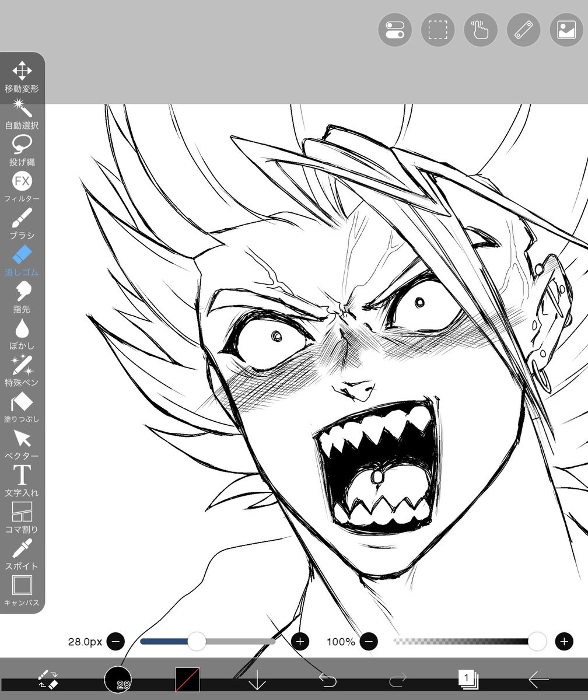Image resolution: width=588 pixels, height=700 pixels.
Task: Redo the undone stroke
Action: pyautogui.click(x=398, y=680)
